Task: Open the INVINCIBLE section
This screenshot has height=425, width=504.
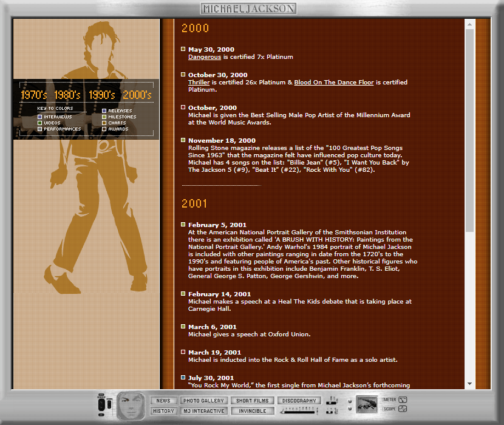Action: tap(253, 411)
